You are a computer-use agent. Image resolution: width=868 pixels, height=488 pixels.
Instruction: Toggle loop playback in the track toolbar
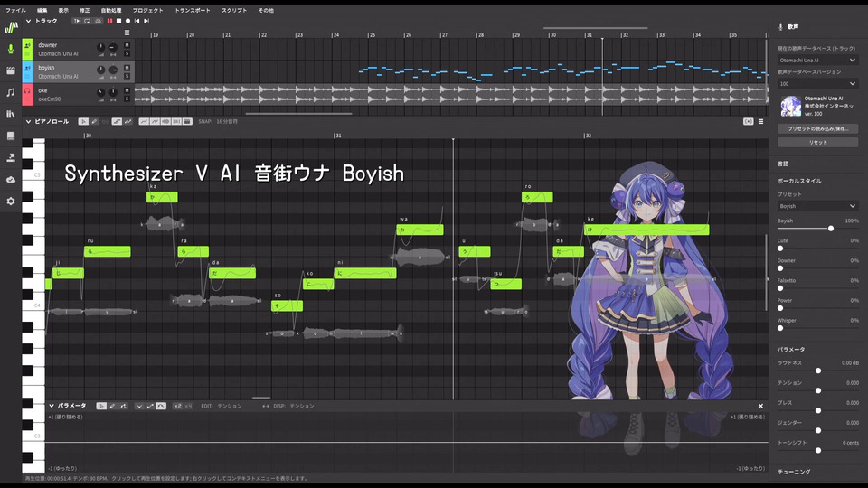(88, 21)
